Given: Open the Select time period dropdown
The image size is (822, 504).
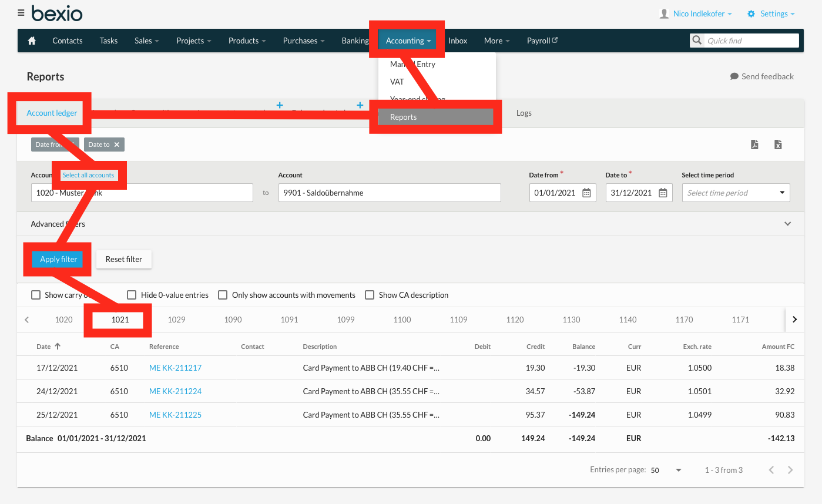Looking at the screenshot, I should pos(736,192).
